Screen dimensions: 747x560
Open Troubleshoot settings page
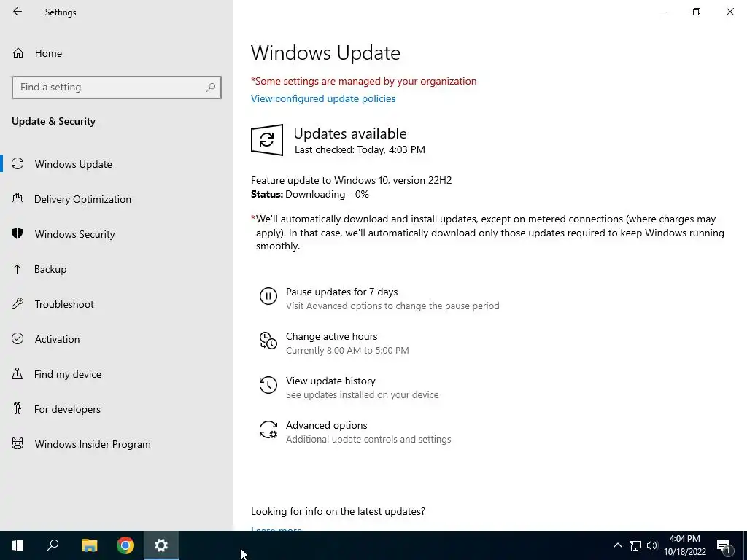click(64, 304)
